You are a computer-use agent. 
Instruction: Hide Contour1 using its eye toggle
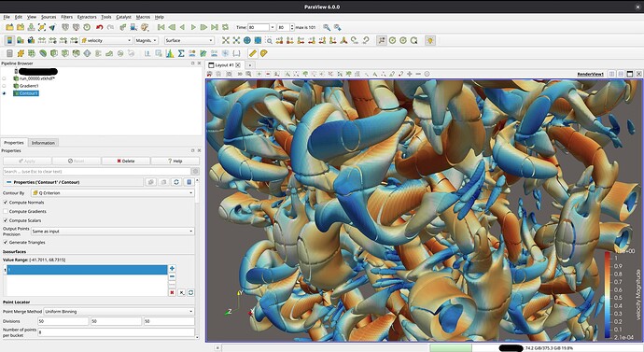[4, 93]
